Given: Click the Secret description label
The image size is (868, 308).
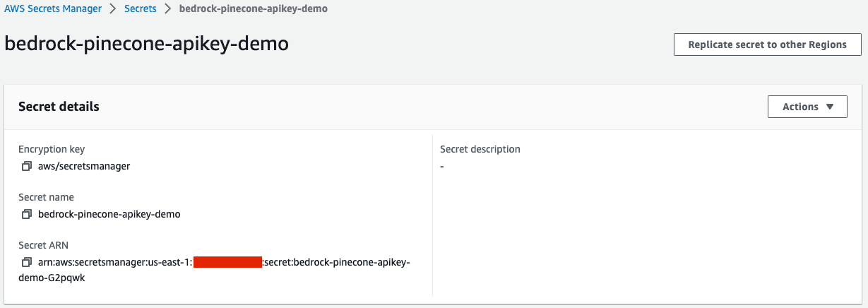Looking at the screenshot, I should [480, 149].
